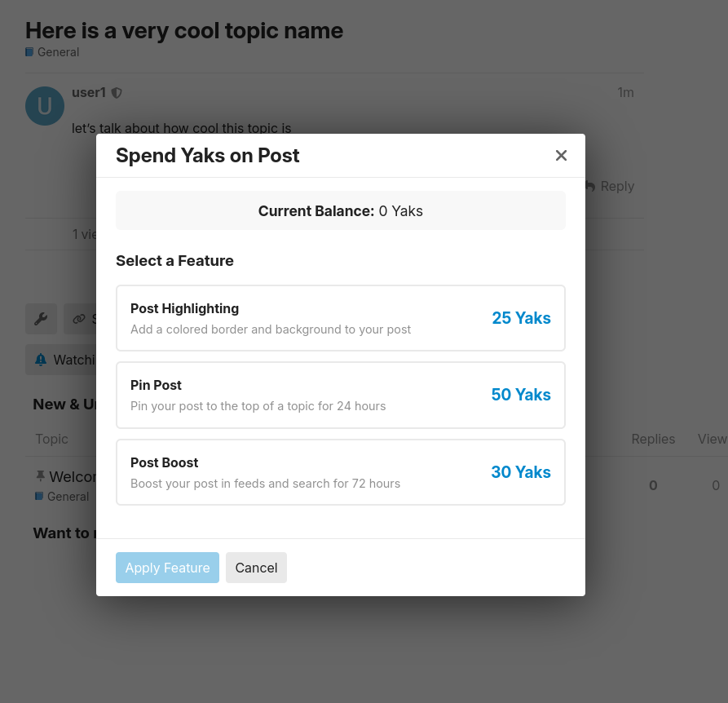Open the user1 username link
The height and width of the screenshot is (703, 728).
[89, 92]
